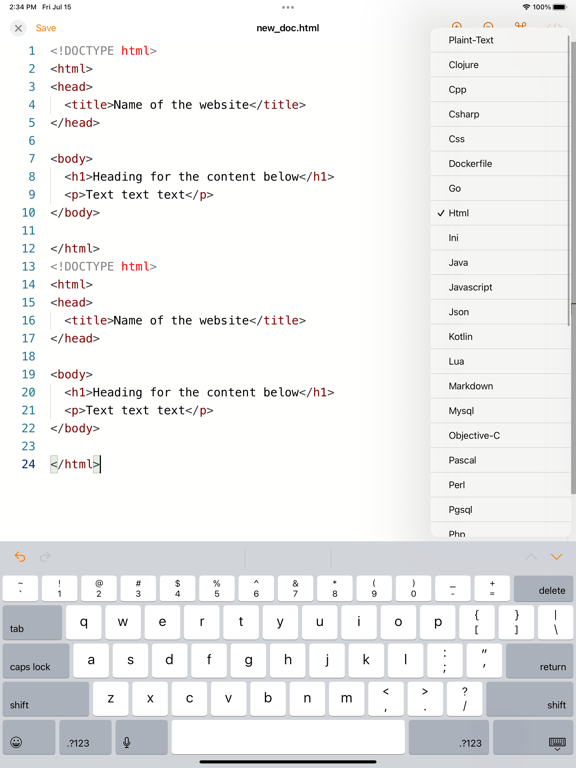Open the three-dot multitasking menu

(x=288, y=7)
